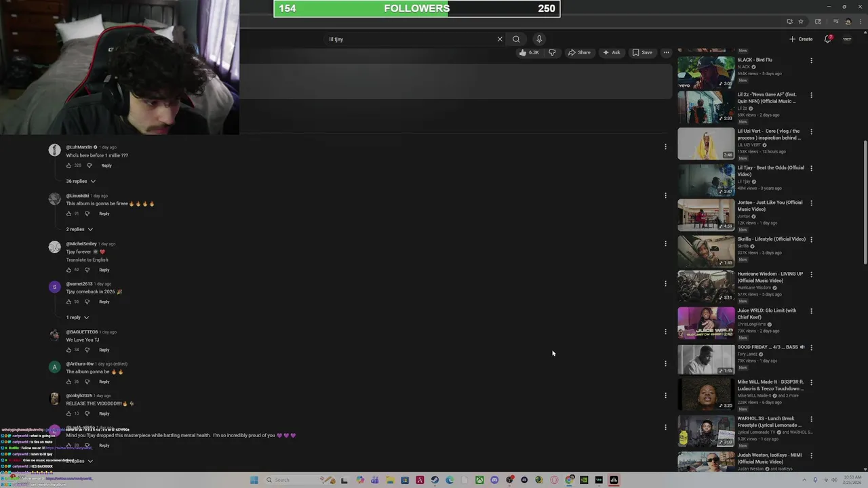Reply to the 'We Love You TJ' comment
This screenshot has height=488, width=868.
[x=104, y=350]
